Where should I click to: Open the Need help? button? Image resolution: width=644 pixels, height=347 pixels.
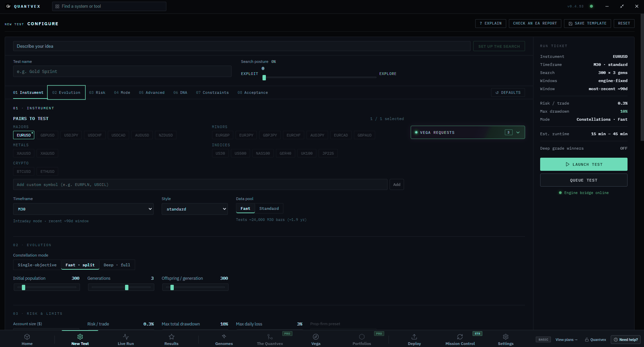click(626, 340)
